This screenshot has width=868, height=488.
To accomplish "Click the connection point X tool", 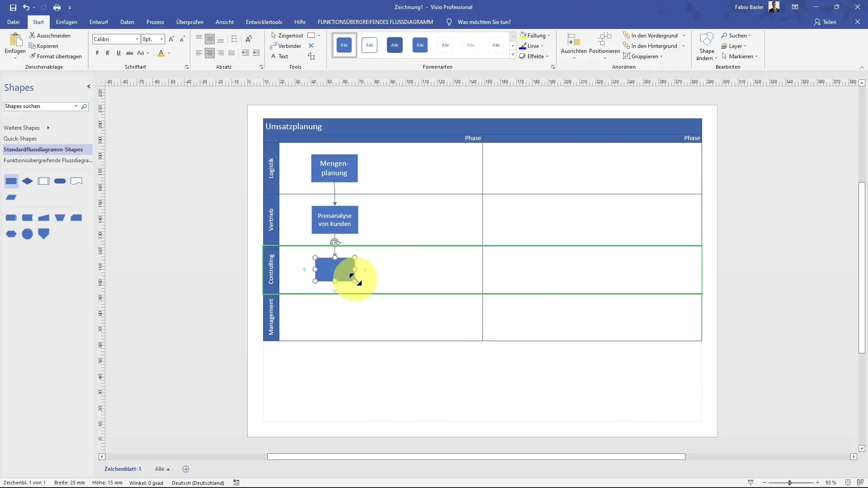I will click(311, 46).
